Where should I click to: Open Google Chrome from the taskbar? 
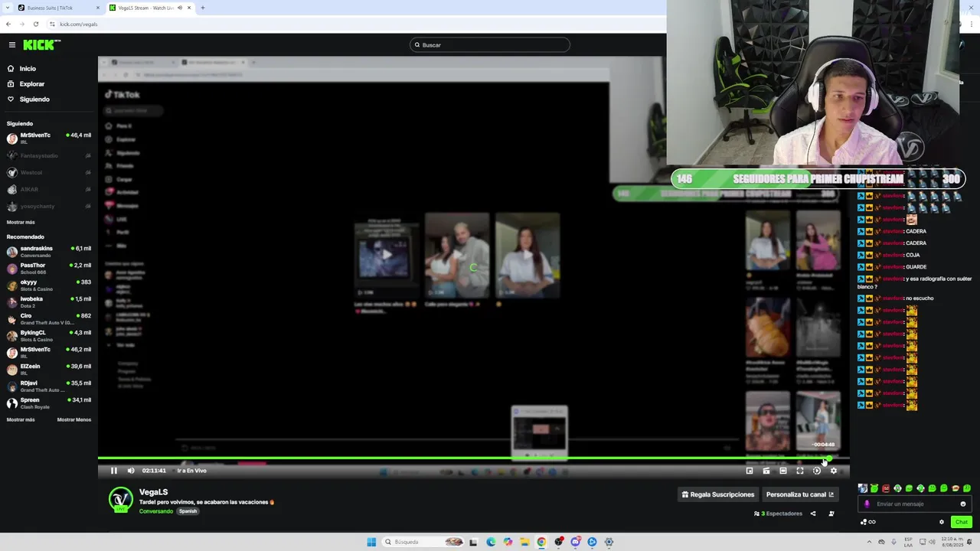[x=541, y=542]
